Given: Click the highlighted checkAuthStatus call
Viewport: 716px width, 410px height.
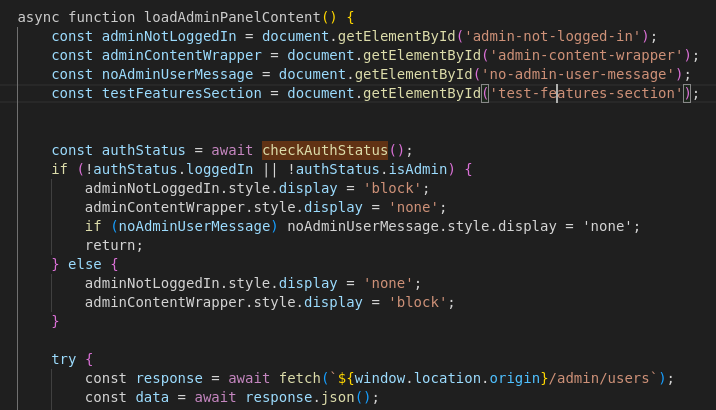Looking at the screenshot, I should click(324, 150).
